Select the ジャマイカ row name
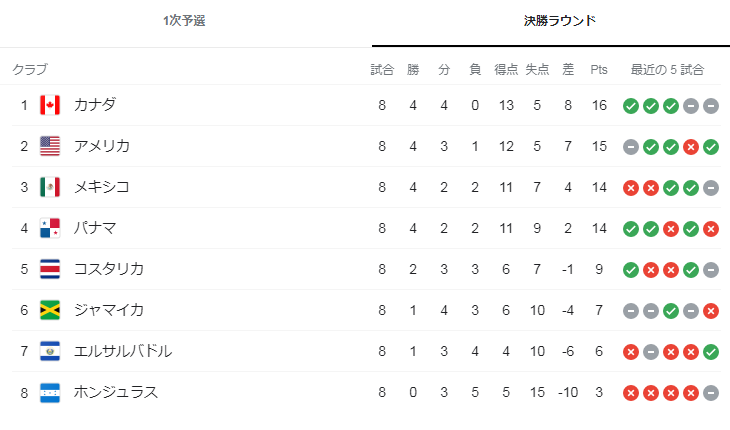This screenshot has height=430, width=730. [x=108, y=309]
